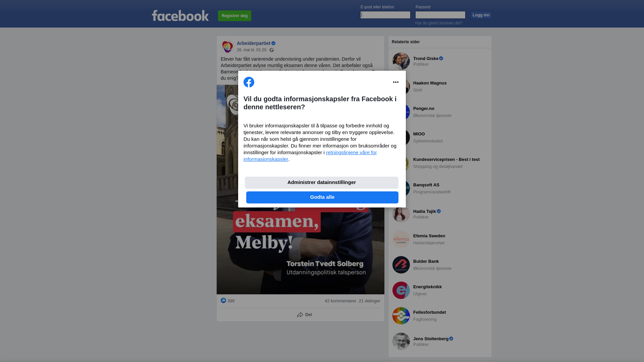Image resolution: width=644 pixels, height=362 pixels.
Task: Click the public globe icon on post
Action: coord(272,50)
